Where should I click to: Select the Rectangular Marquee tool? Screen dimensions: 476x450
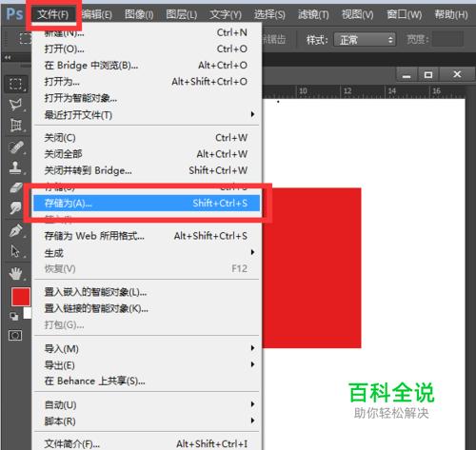point(15,84)
